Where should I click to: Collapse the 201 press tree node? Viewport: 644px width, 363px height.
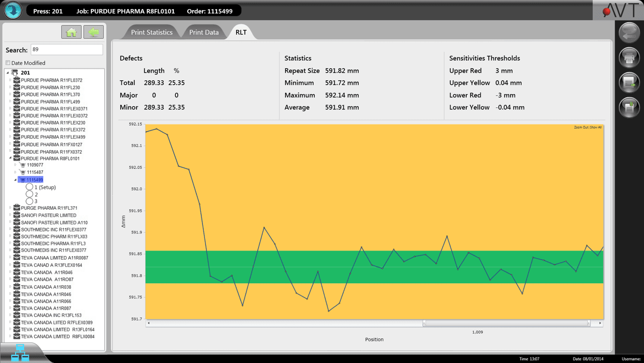coord(8,73)
